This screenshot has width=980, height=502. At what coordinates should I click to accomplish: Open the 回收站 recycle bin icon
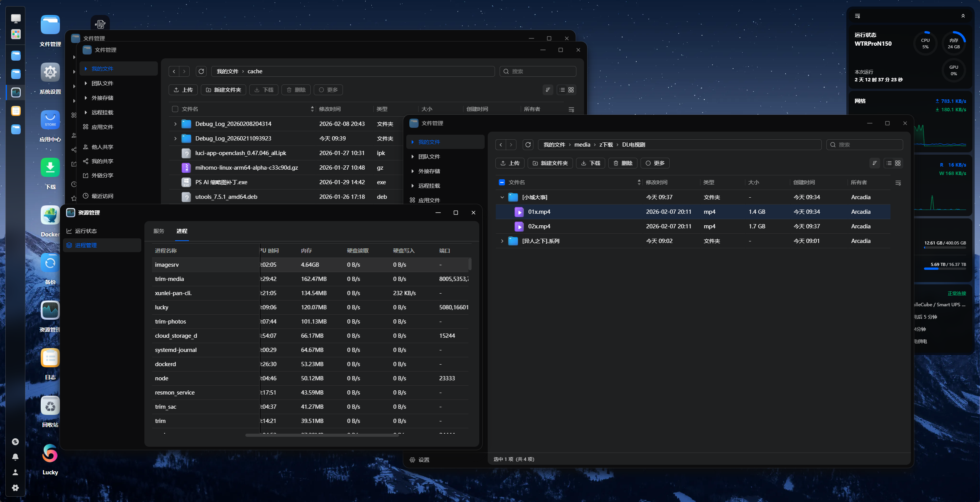50,406
